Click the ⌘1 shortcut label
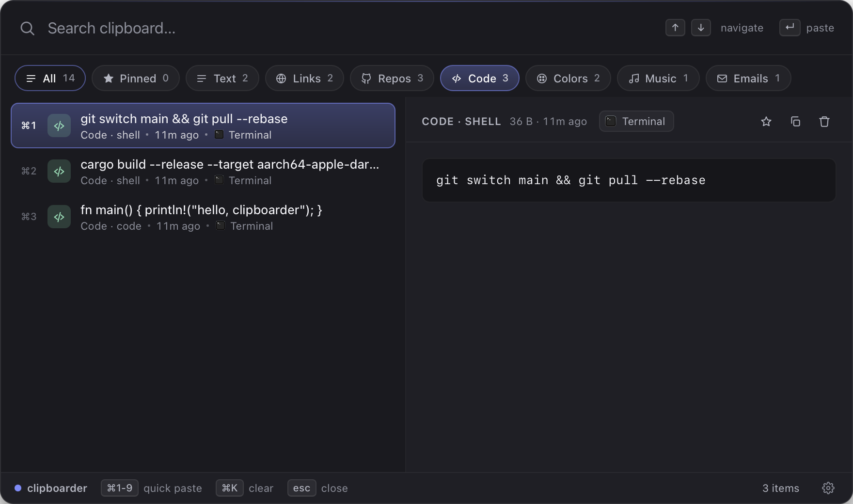Screen dimensions: 853x504 (29, 126)
